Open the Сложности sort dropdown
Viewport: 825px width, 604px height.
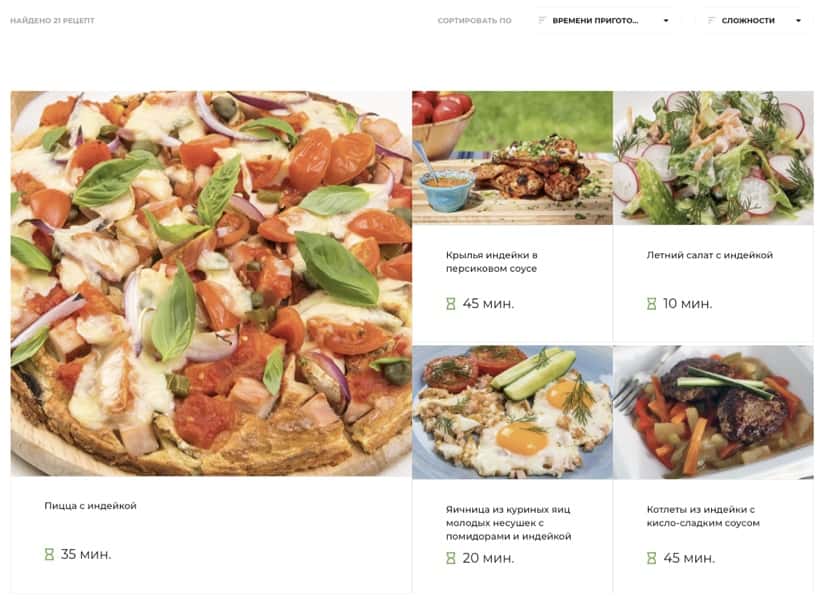pyautogui.click(x=754, y=21)
